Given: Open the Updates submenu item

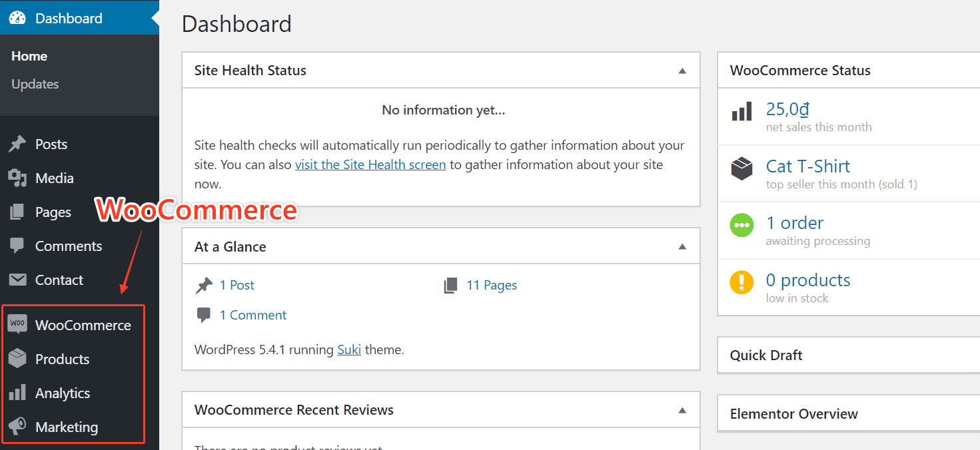Looking at the screenshot, I should pyautogui.click(x=35, y=84).
